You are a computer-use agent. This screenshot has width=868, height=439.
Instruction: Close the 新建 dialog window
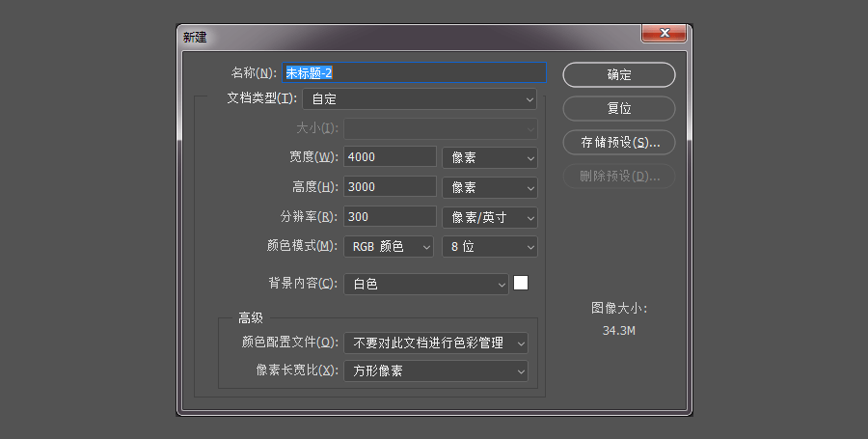pyautogui.click(x=664, y=35)
